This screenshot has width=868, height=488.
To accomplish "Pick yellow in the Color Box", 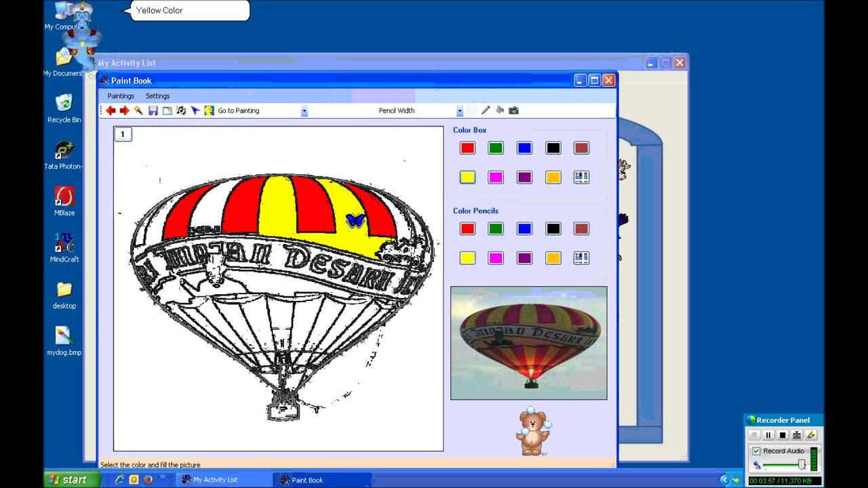I will tap(467, 177).
